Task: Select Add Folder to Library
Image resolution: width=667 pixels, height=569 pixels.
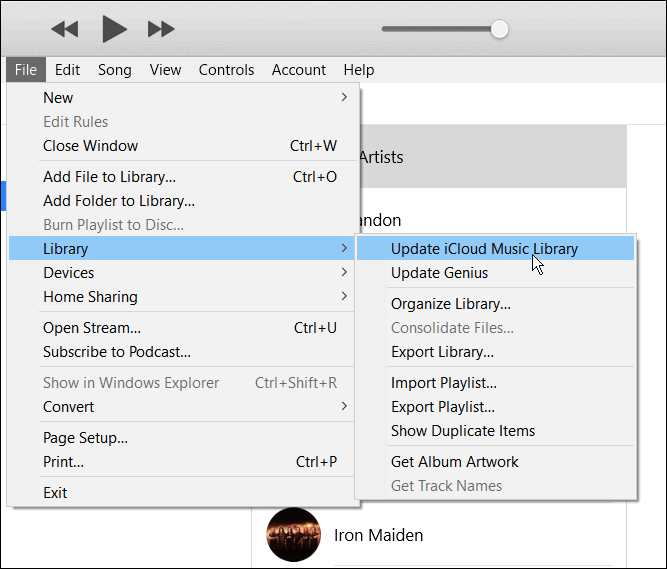Action: (183, 201)
